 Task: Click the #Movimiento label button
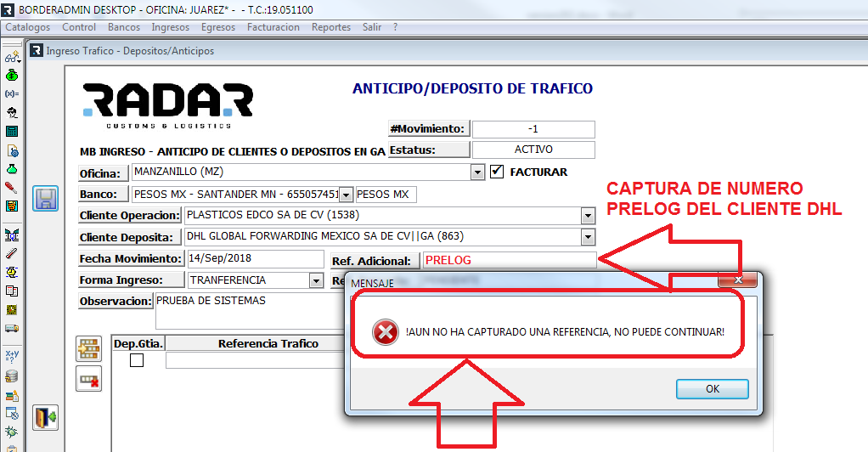click(429, 128)
